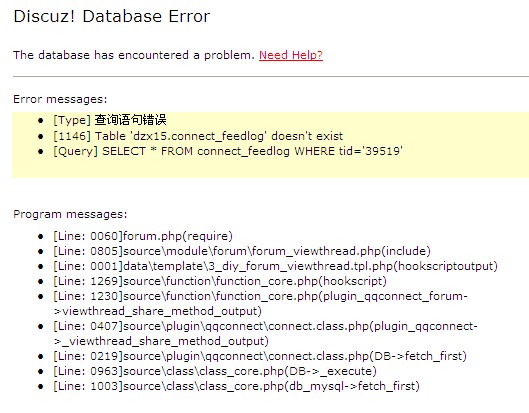The height and width of the screenshot is (413, 529).
Task: Click the Line 0963 class_core.php(DB->_execute) entry
Action: point(215,371)
